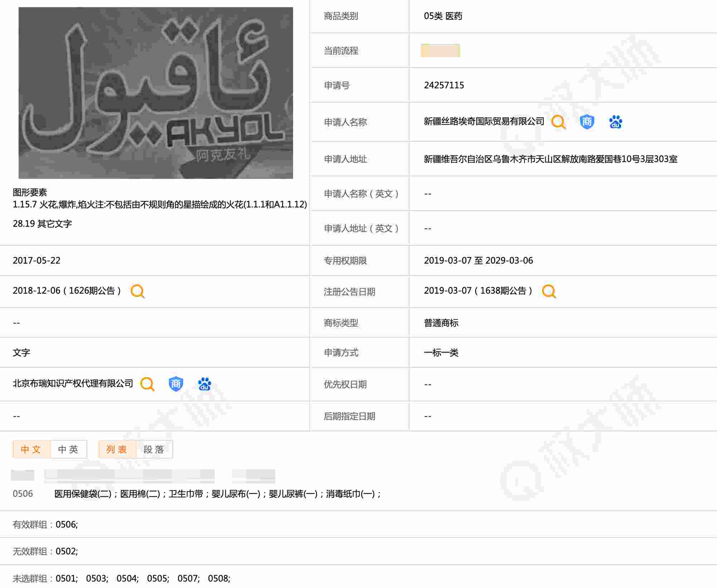This screenshot has width=717, height=588.
Task: Click search icon beside 1638期公告
Action: click(549, 291)
